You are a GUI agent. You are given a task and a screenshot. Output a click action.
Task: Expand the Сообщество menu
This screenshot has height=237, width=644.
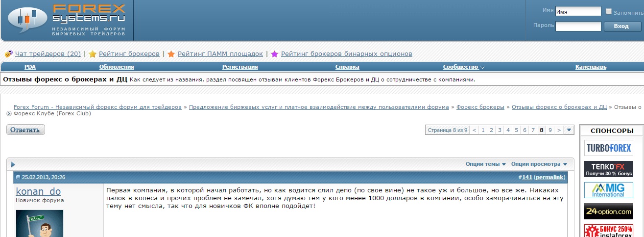tap(464, 67)
